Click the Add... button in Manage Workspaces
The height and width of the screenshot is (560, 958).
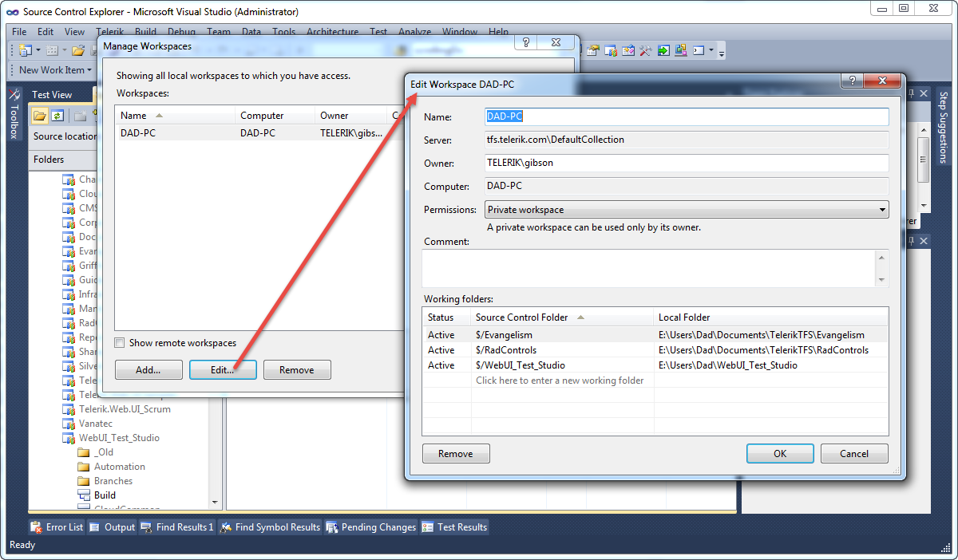[148, 370]
